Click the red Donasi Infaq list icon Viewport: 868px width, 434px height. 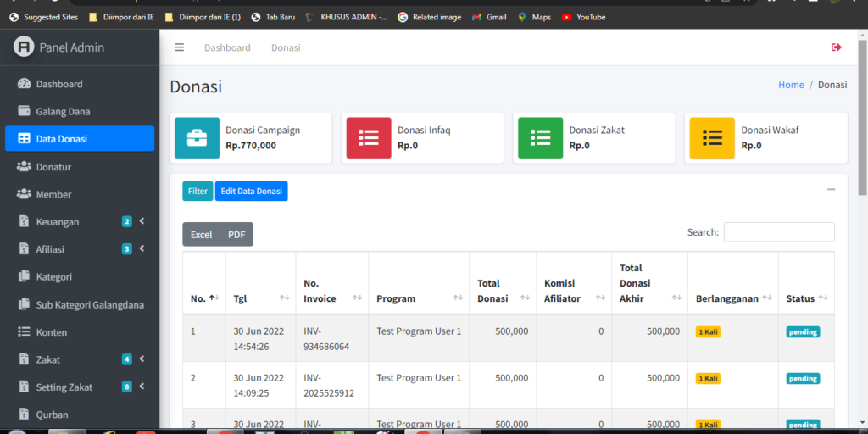[369, 138]
